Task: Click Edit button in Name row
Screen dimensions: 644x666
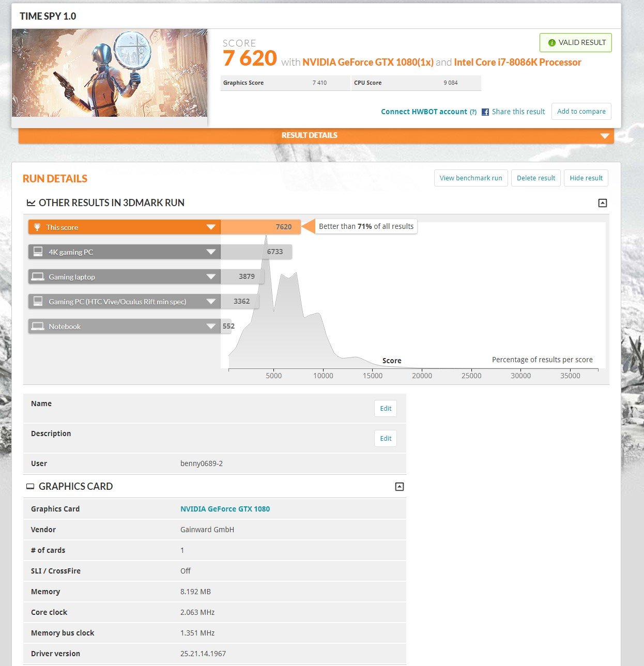Action: pyautogui.click(x=386, y=409)
